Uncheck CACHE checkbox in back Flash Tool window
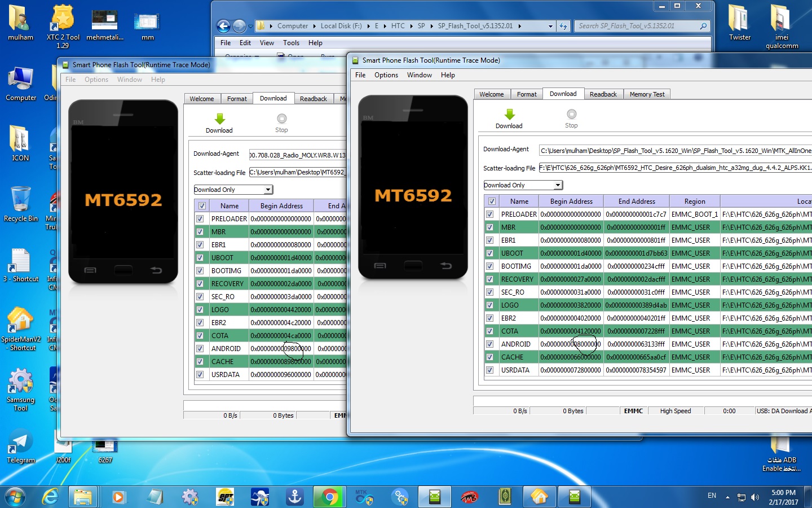This screenshot has height=508, width=812. pyautogui.click(x=200, y=362)
